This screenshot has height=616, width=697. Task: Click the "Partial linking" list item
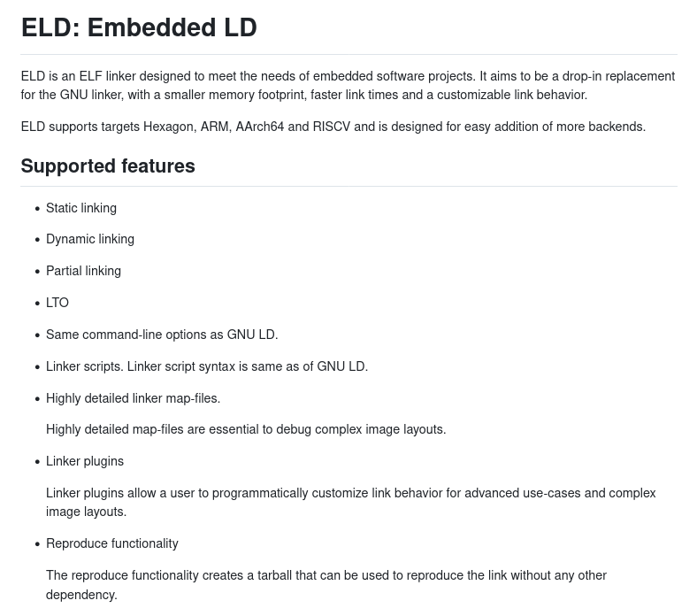click(x=83, y=272)
